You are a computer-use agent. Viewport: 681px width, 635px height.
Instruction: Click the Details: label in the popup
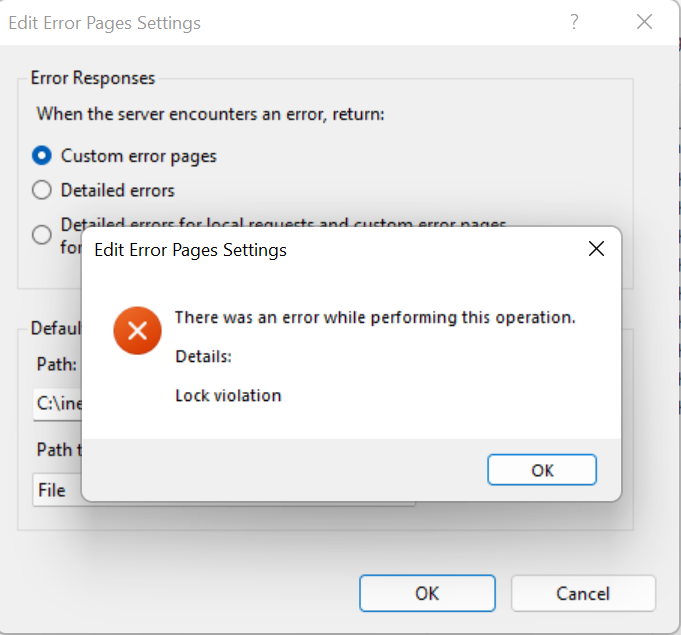[203, 356]
